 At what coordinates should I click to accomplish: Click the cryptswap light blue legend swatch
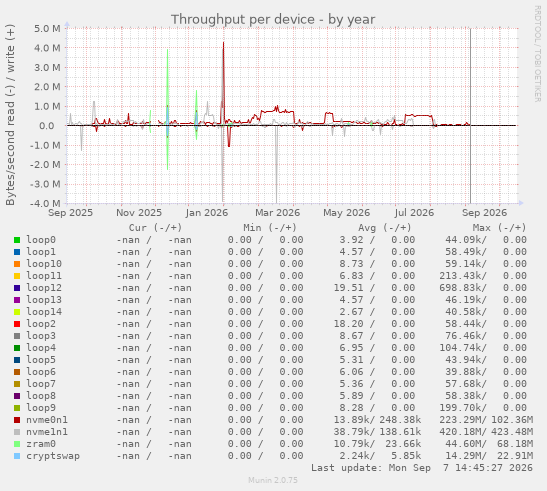point(17,456)
